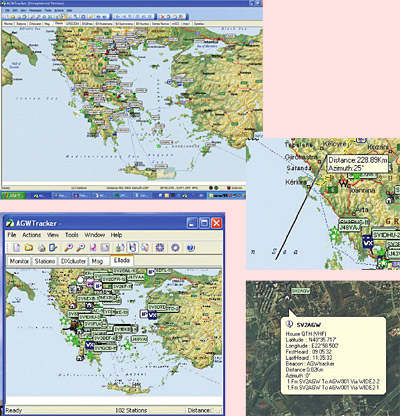Screen dimensions: 400x416
Task: Switch to the Msg tab in small window
Action: [x=97, y=261]
